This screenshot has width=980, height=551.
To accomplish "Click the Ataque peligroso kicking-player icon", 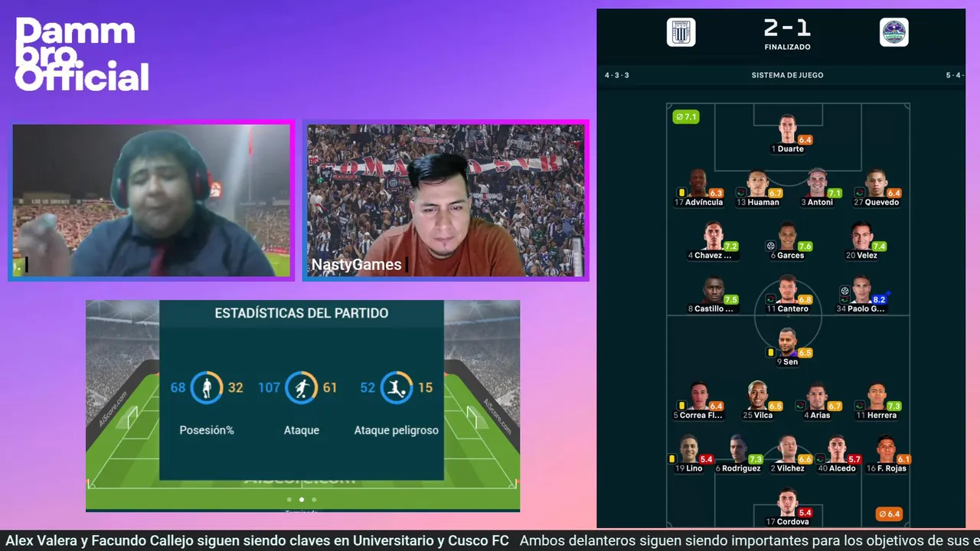I will 397,387.
